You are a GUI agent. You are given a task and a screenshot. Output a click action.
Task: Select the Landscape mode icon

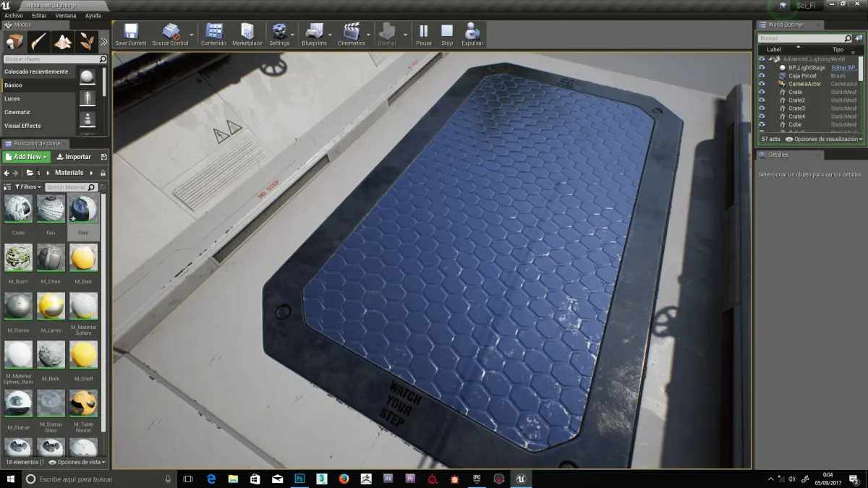(x=62, y=41)
